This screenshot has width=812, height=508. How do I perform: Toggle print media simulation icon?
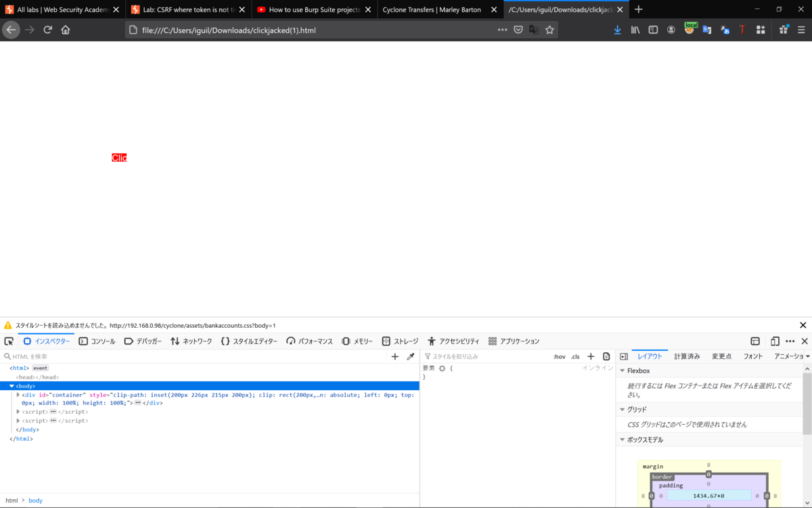[606, 356]
